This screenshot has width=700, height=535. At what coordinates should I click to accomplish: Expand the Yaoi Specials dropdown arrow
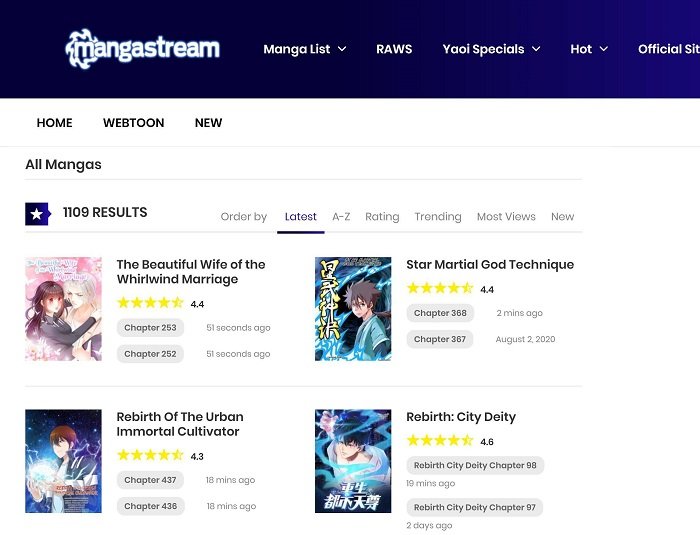[536, 49]
